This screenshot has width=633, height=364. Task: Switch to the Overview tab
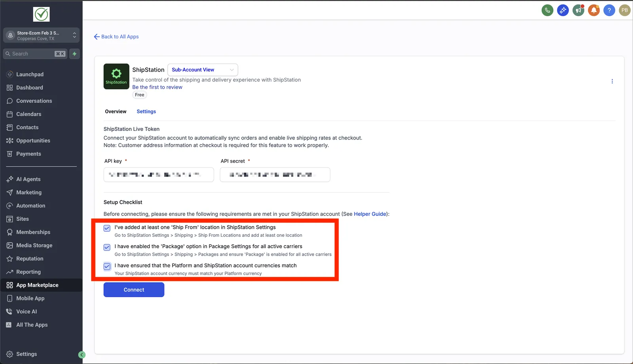[116, 111]
